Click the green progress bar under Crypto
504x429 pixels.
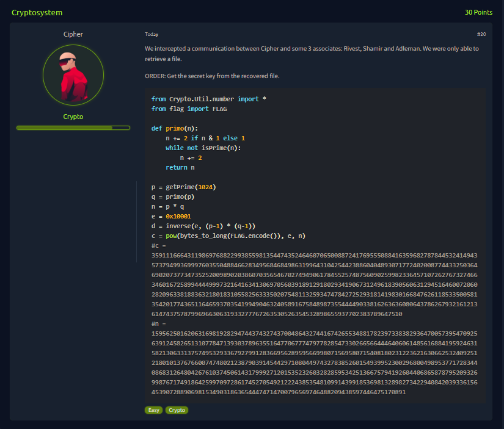click(x=73, y=128)
